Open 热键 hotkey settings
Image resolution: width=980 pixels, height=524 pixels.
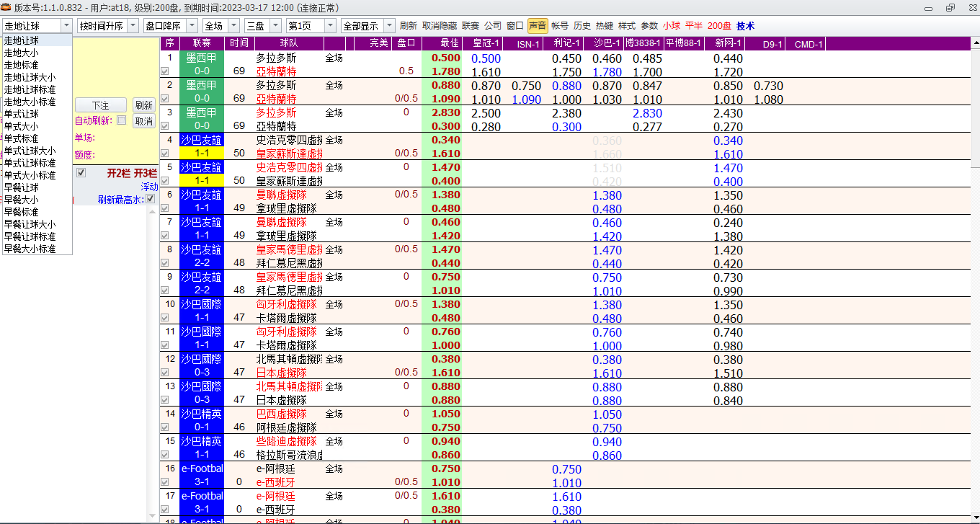605,26
